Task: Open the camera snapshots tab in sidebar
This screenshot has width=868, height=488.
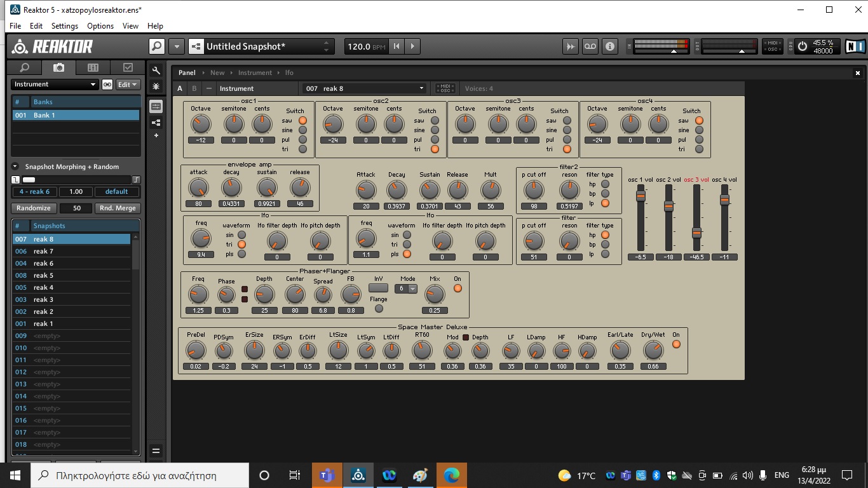Action: (x=58, y=67)
